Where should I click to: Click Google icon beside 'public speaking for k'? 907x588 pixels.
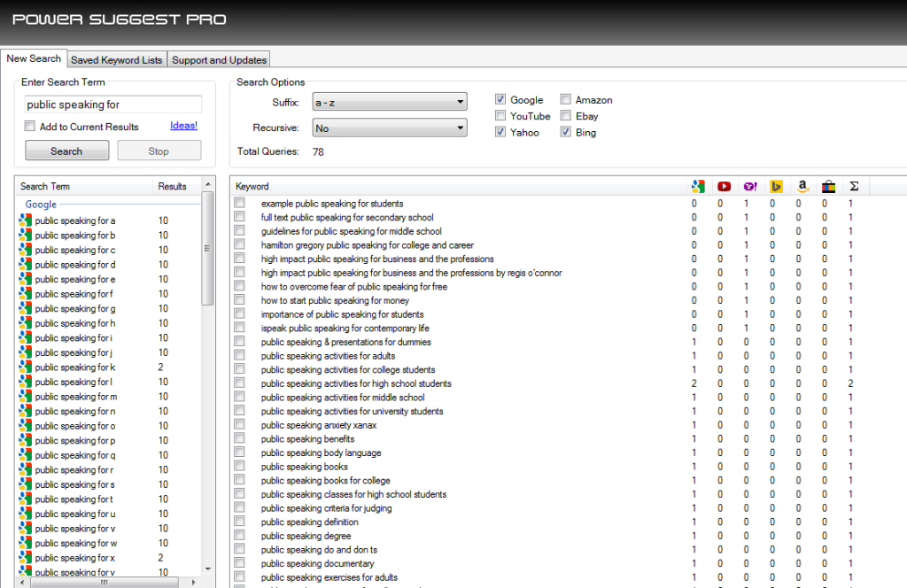coord(25,367)
